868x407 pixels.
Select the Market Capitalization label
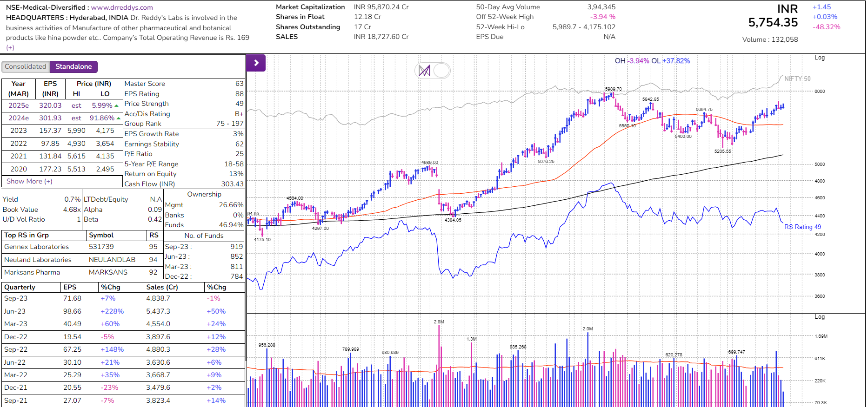point(310,7)
